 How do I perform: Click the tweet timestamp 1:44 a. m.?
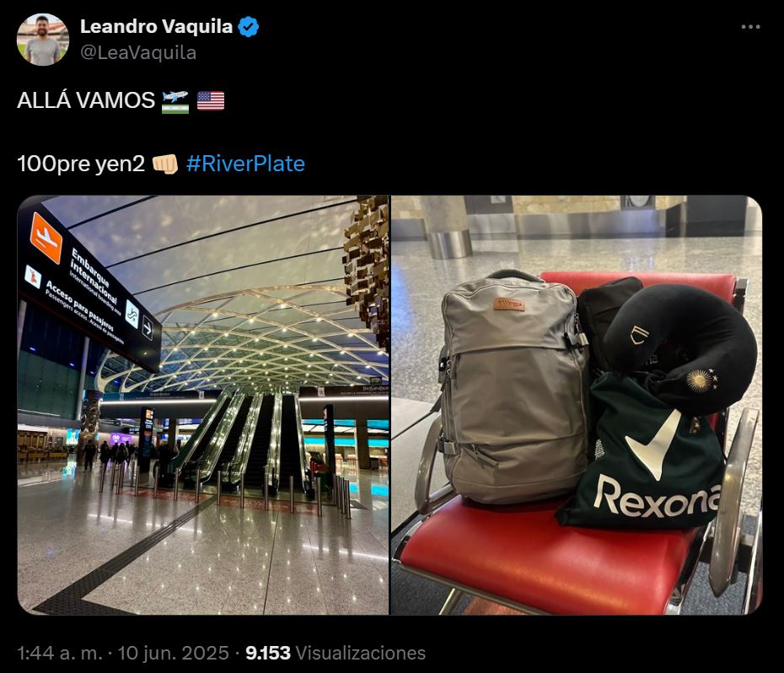point(60,653)
